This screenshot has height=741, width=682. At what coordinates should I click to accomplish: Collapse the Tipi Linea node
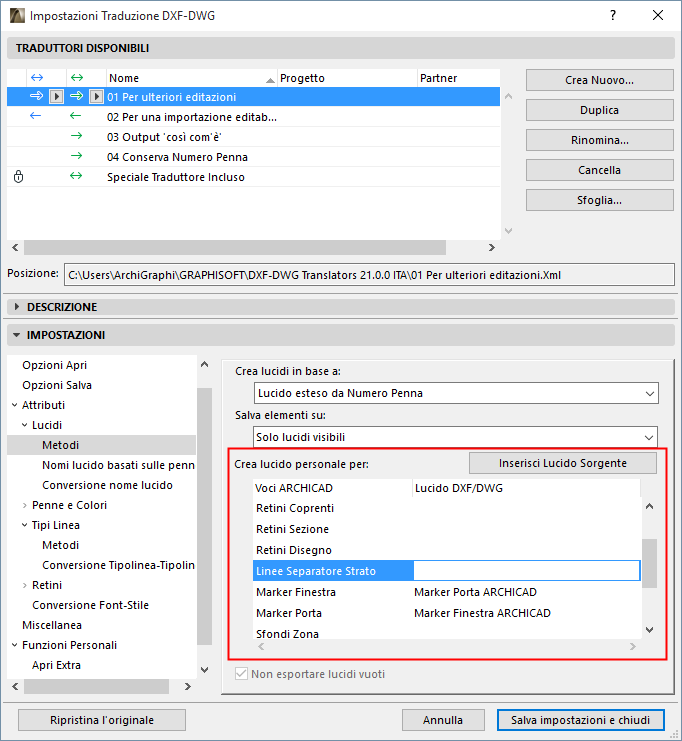pyautogui.click(x=25, y=525)
